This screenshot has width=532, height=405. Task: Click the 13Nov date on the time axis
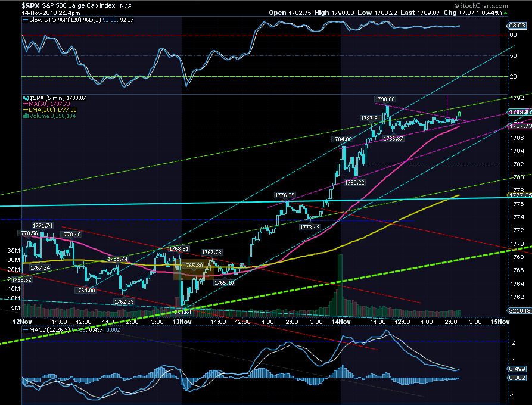tap(182, 322)
